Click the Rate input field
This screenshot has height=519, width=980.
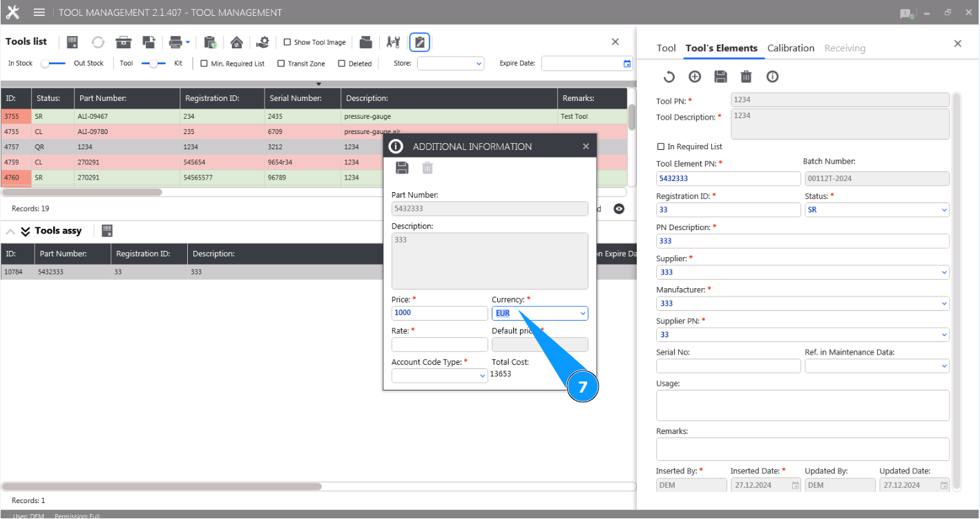[x=440, y=344]
